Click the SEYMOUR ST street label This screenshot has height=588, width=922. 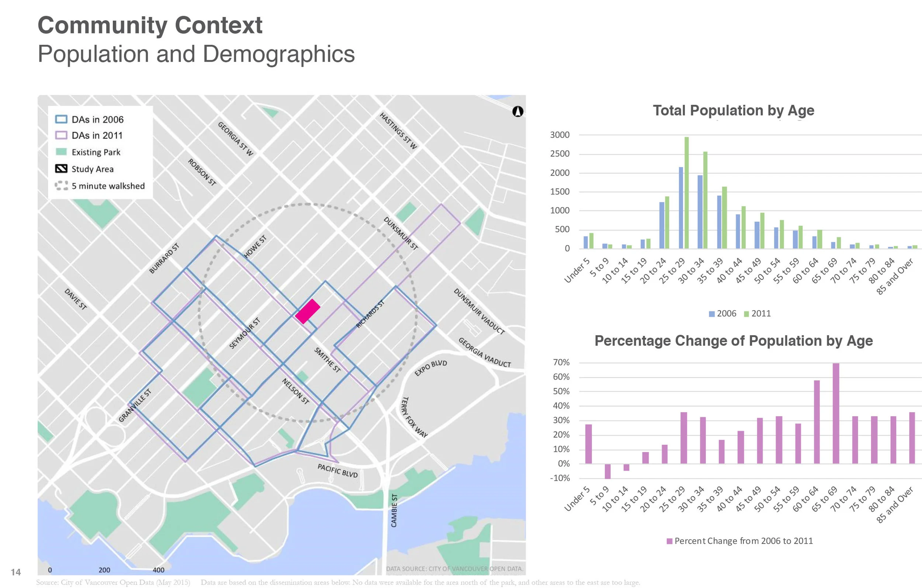244,333
